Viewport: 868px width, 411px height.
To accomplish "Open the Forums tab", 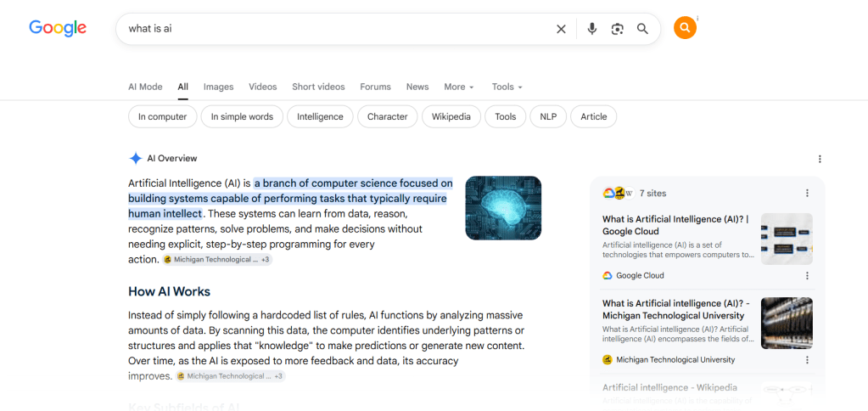I will (375, 87).
